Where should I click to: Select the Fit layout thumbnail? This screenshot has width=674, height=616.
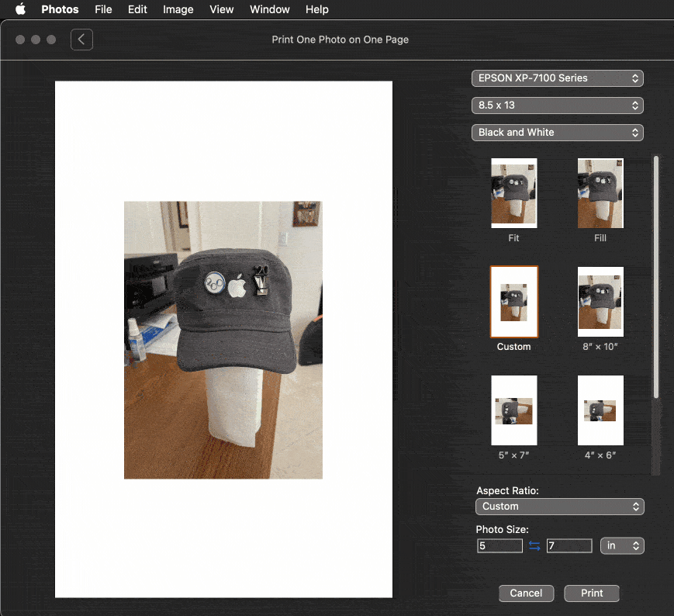tap(513, 193)
